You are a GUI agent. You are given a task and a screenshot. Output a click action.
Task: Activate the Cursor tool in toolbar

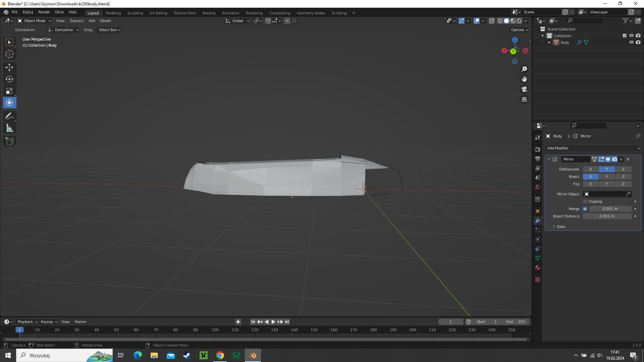pos(9,54)
